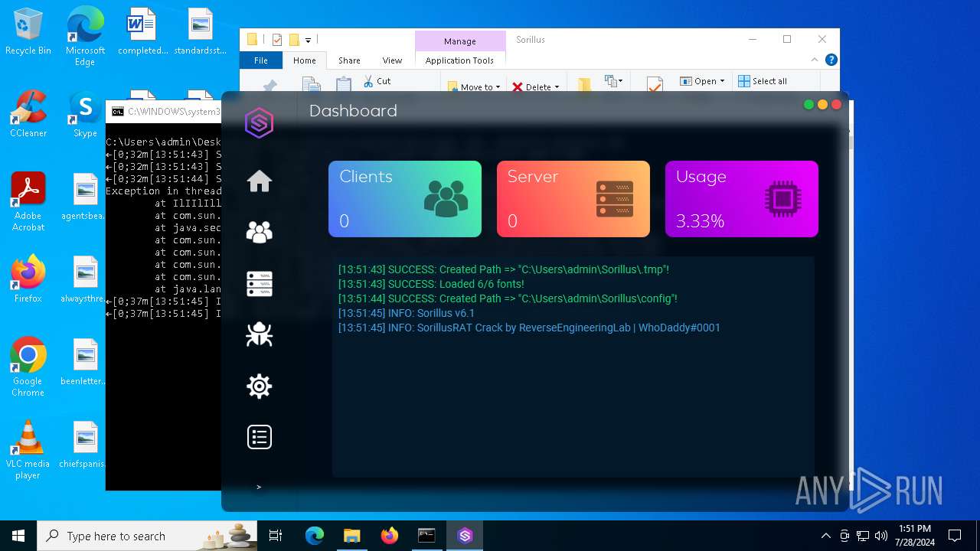Open Firefox desktop shortcut
980x551 pixels.
coord(28,279)
